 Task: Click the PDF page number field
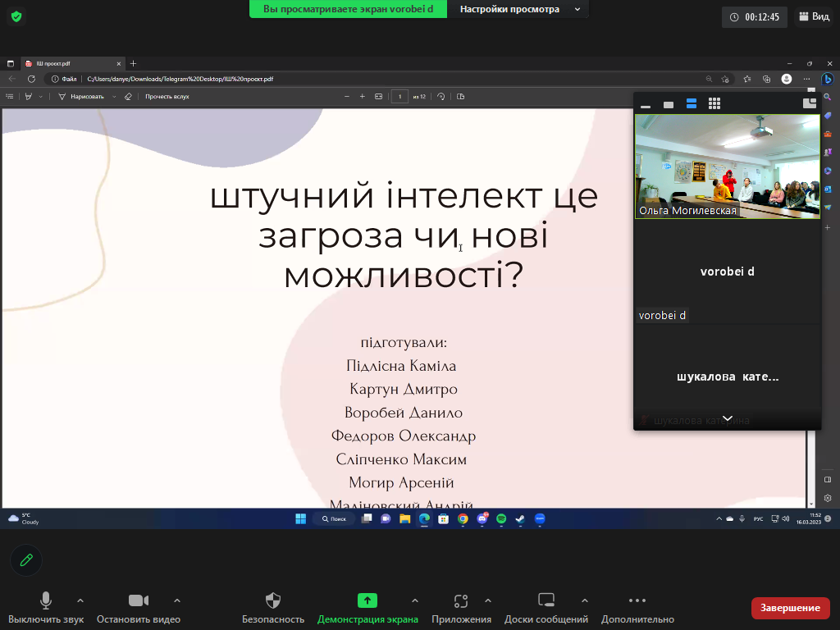[399, 97]
